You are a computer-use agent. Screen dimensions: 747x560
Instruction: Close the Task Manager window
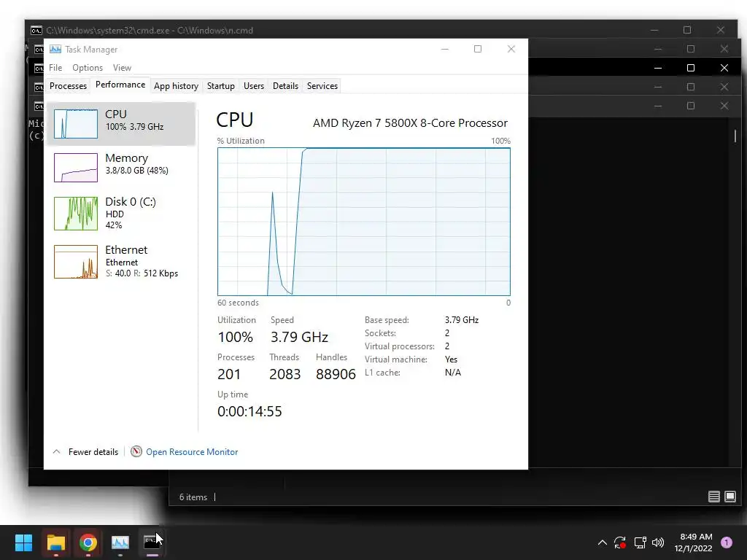point(511,49)
